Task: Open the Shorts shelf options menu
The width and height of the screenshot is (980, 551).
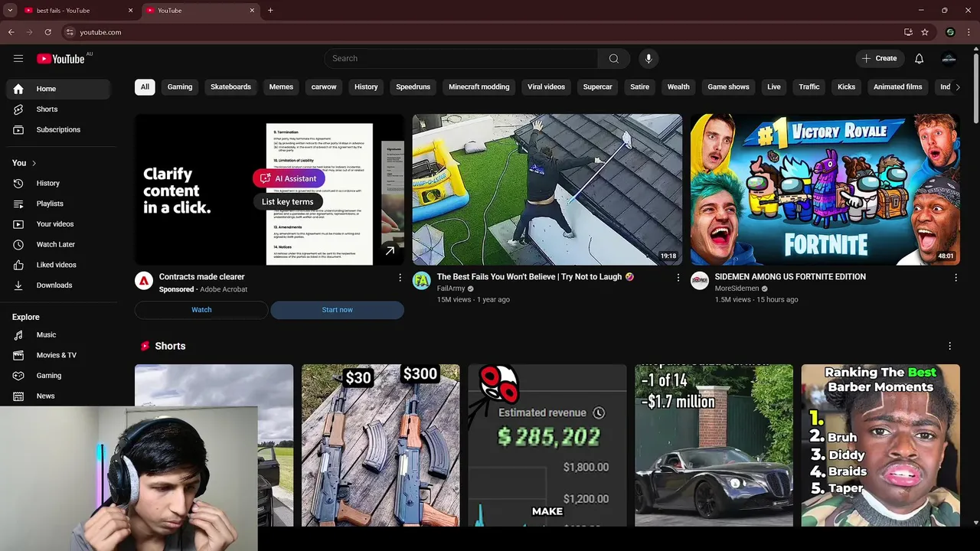Action: click(x=949, y=346)
